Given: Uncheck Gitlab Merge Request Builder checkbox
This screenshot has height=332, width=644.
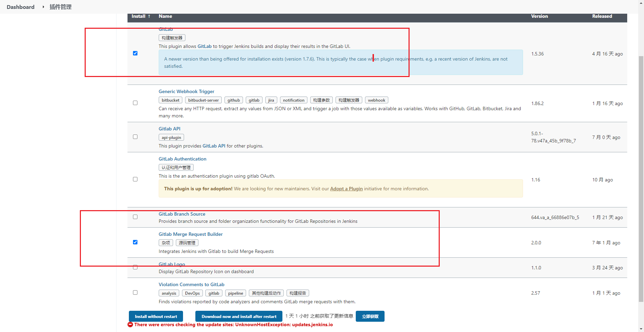Looking at the screenshot, I should click(135, 242).
